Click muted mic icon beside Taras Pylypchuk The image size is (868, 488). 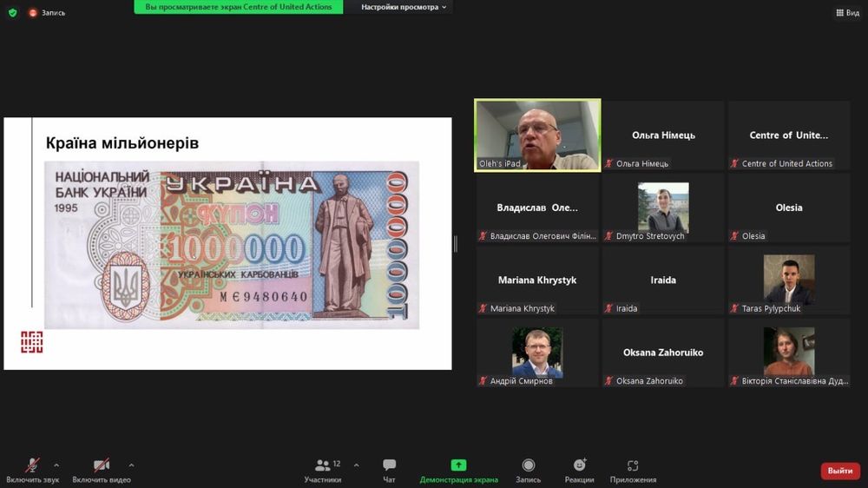point(734,308)
